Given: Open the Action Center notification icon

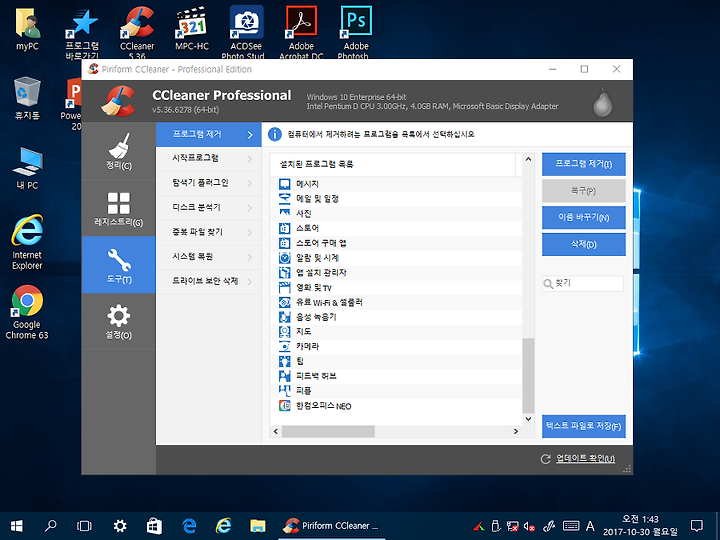Looking at the screenshot, I should [x=697, y=526].
